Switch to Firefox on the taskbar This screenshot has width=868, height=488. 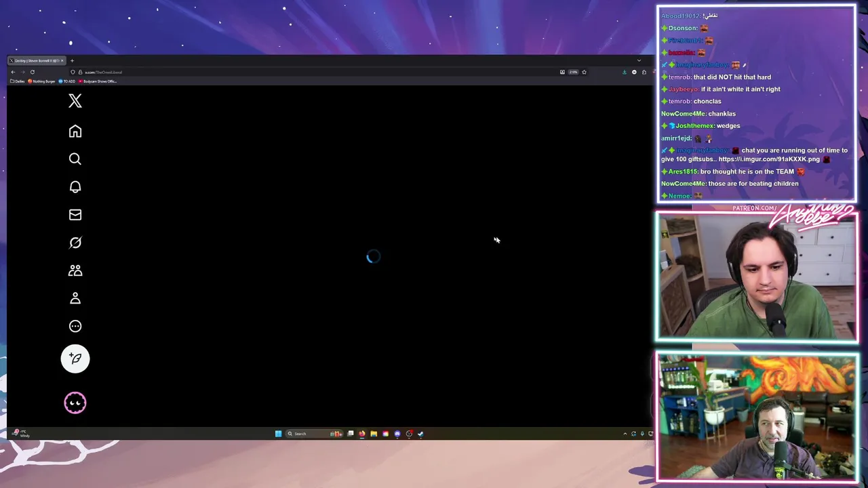362,434
